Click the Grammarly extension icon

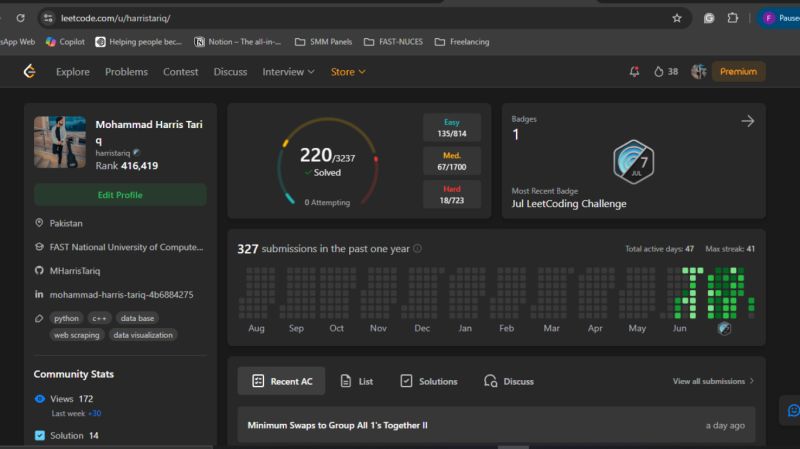709,18
